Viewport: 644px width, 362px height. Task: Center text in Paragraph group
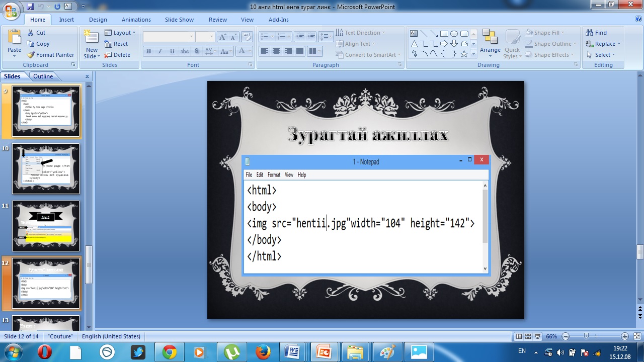pos(276,51)
